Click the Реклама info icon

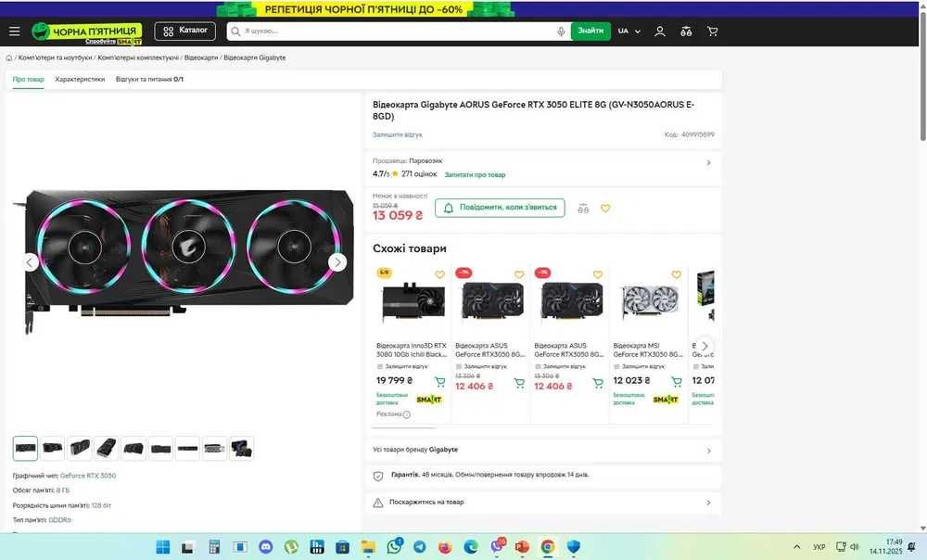tap(407, 415)
